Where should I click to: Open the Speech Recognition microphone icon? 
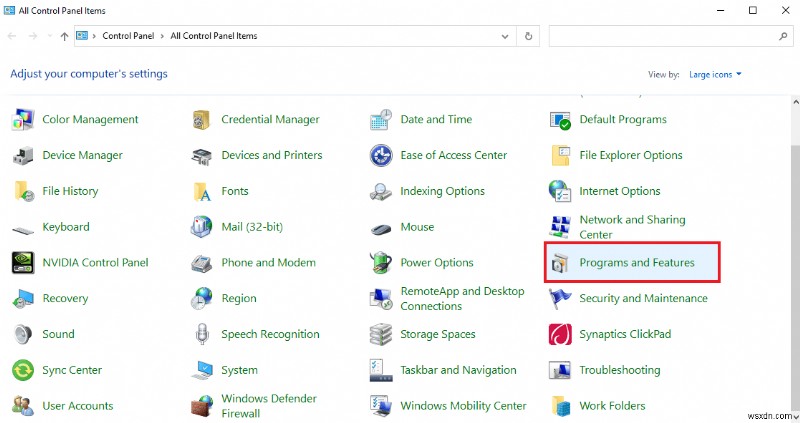[202, 334]
